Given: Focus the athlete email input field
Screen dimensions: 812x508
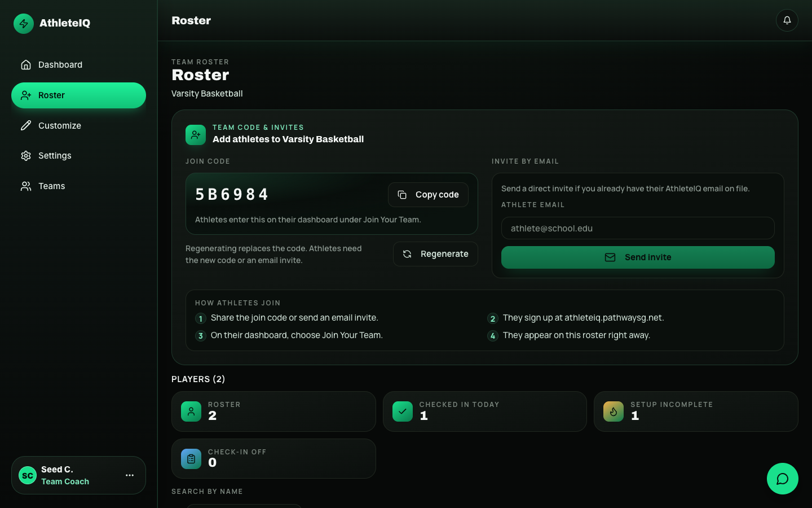Looking at the screenshot, I should pos(638,228).
